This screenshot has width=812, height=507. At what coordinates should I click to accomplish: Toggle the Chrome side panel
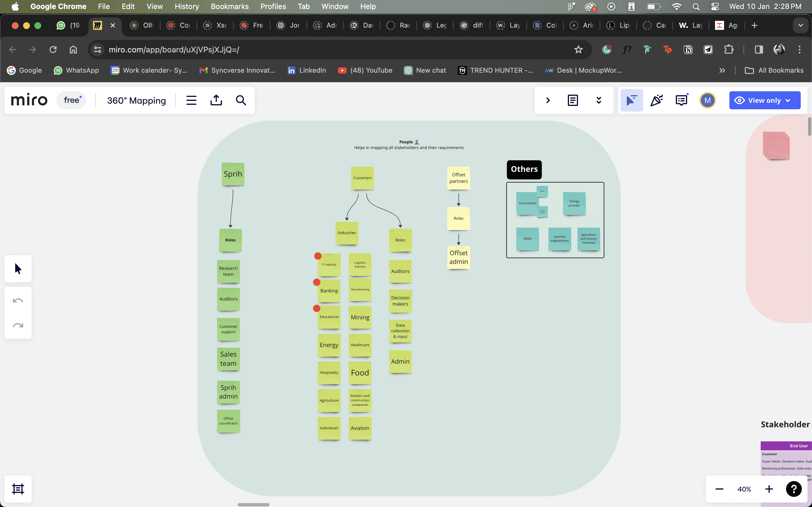point(759,50)
